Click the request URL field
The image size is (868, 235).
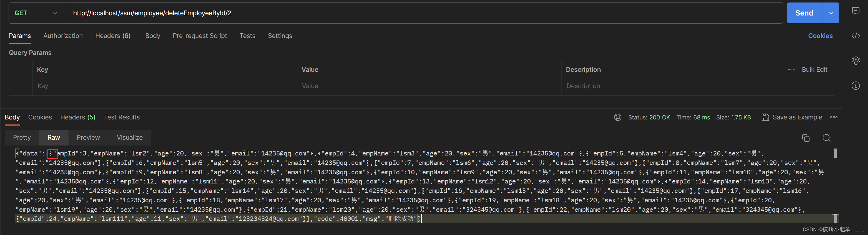424,13
